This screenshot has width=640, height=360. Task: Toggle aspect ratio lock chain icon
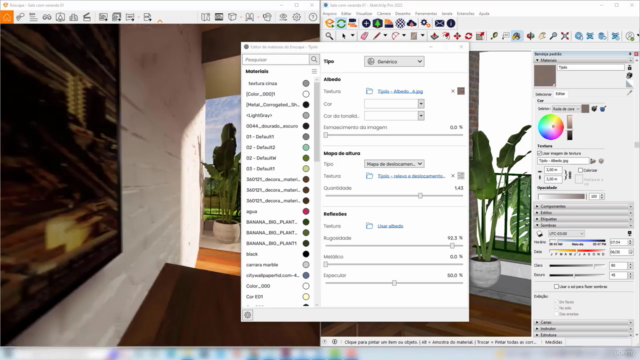[x=569, y=175]
